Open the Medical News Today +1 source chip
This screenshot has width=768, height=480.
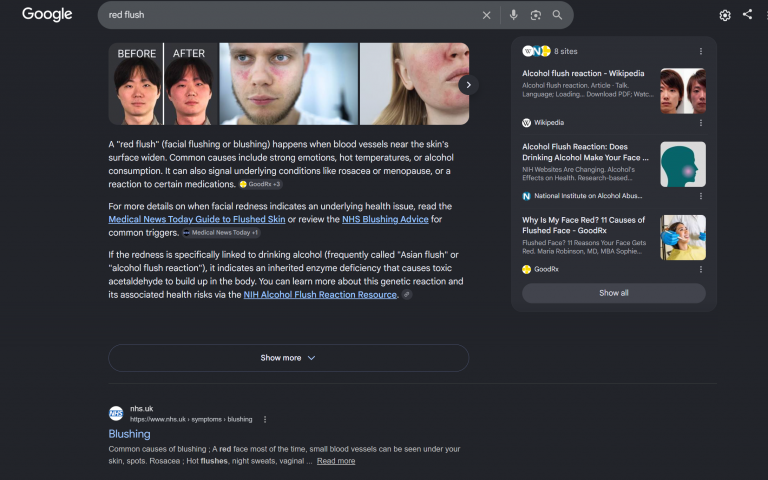click(221, 233)
